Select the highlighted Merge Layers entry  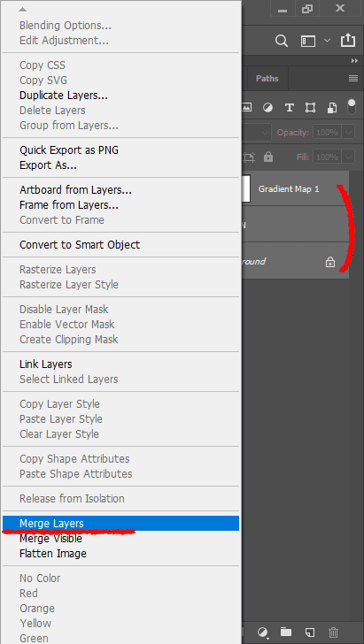121,524
